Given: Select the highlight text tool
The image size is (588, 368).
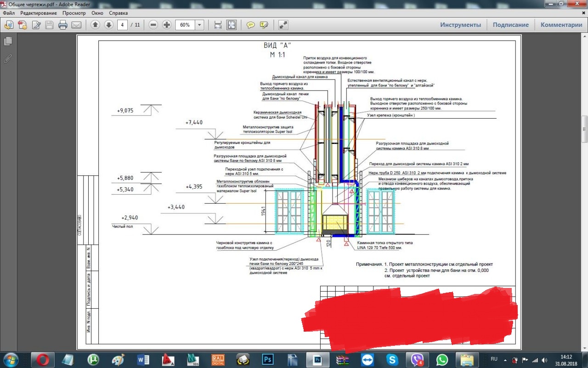Looking at the screenshot, I should 264,25.
